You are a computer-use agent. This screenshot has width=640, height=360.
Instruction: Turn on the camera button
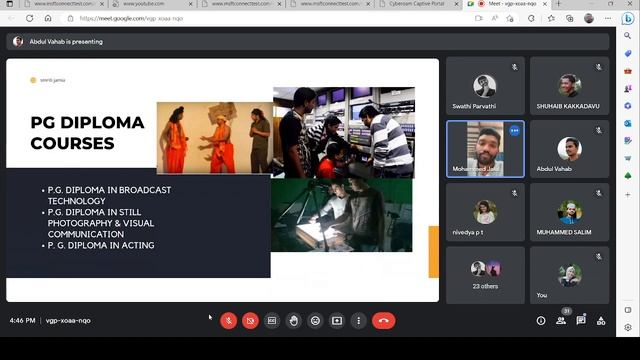[250, 321]
